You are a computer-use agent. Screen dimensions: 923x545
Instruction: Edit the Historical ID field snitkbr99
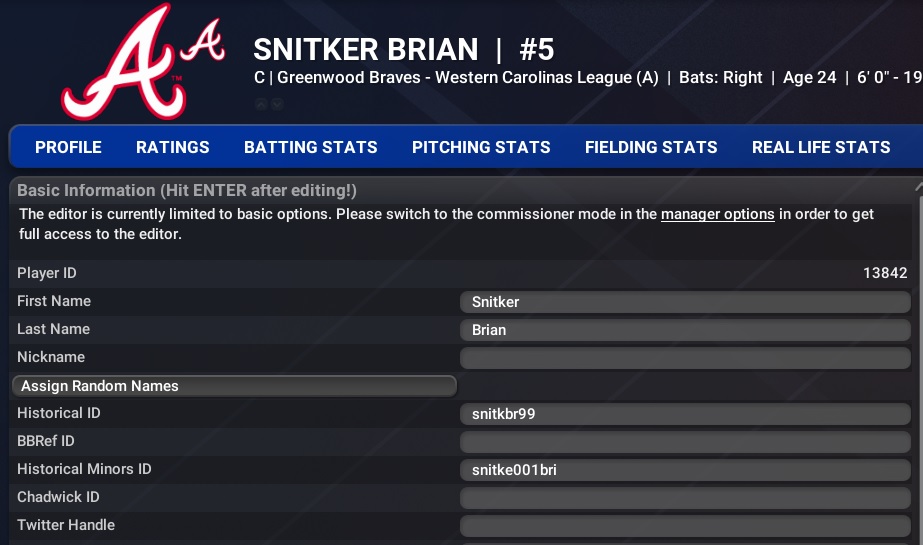click(x=685, y=414)
